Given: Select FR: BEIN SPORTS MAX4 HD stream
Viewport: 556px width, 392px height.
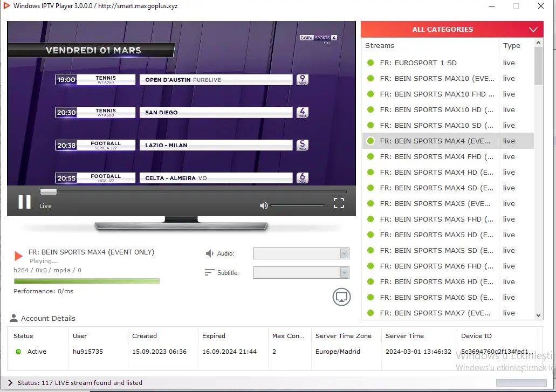Looking at the screenshot, I should click(x=448, y=172).
